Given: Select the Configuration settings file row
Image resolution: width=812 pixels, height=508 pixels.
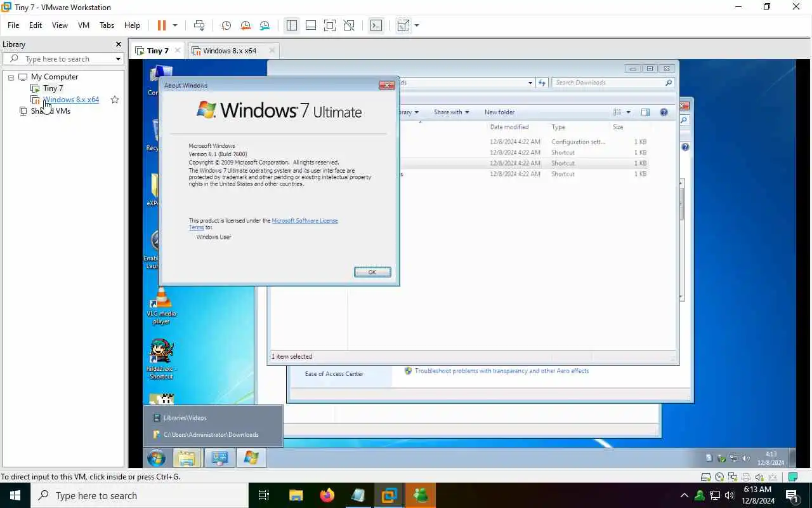Looking at the screenshot, I should [x=525, y=142].
